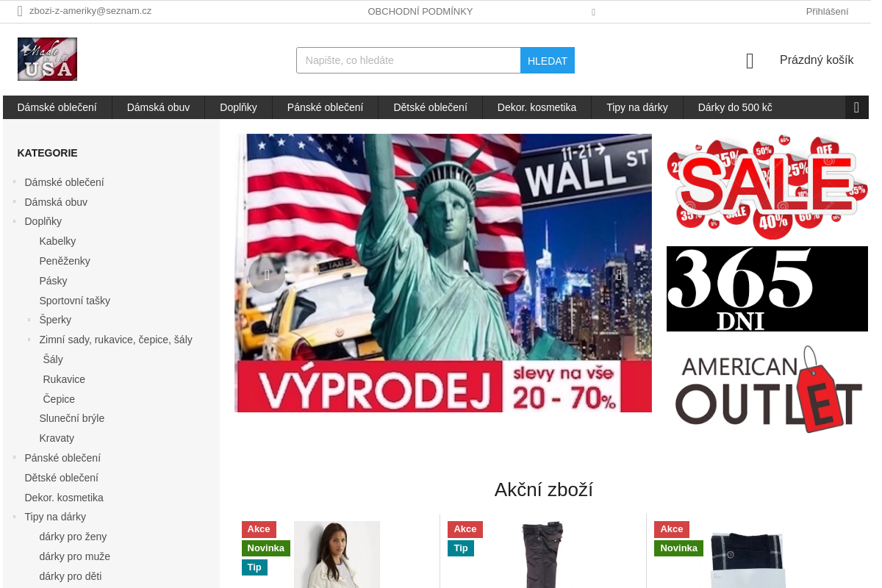882x588 pixels.
Task: Select Kabelky in the sidebar categories
Action: click(x=57, y=241)
